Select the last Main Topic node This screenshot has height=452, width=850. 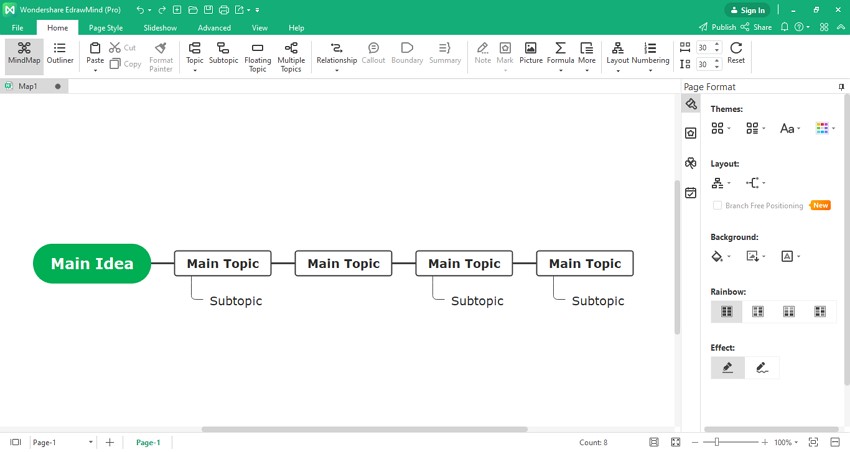pos(585,263)
